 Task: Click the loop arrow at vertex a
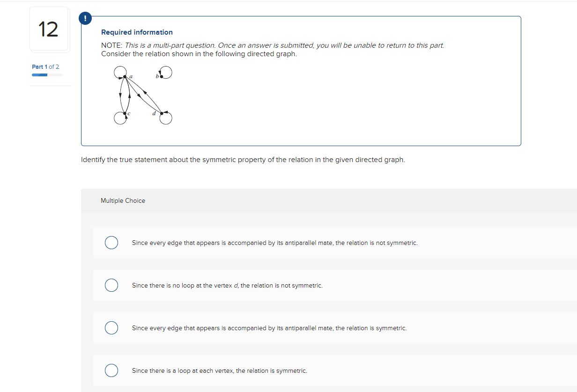point(120,70)
